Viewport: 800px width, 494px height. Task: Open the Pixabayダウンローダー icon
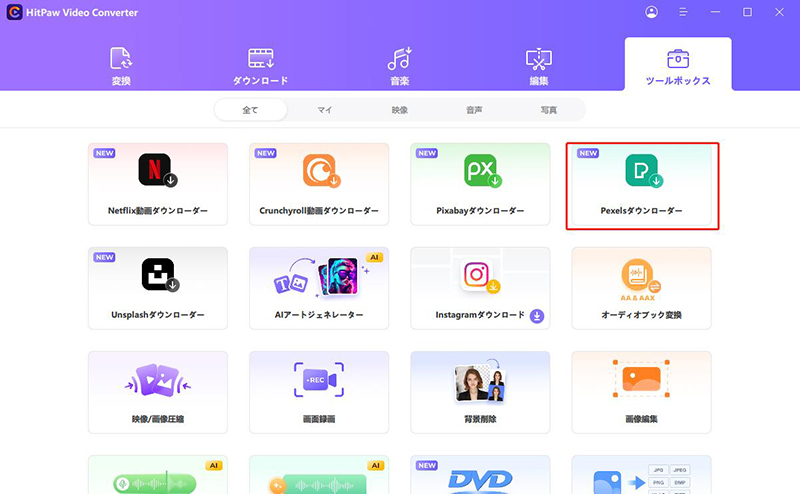[483, 170]
